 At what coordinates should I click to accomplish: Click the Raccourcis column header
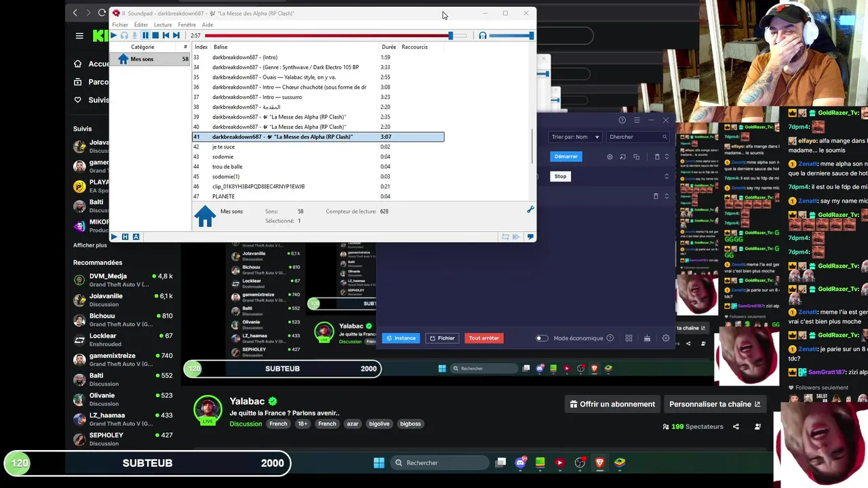point(414,47)
